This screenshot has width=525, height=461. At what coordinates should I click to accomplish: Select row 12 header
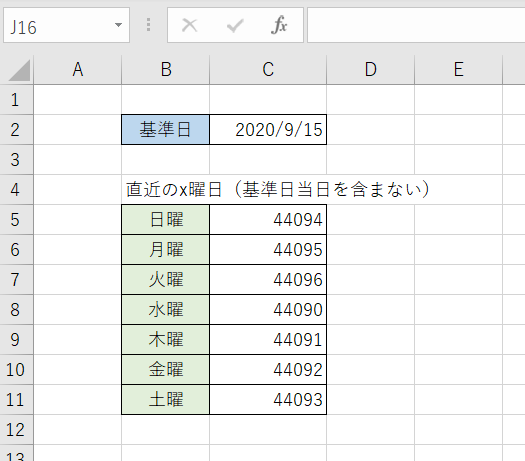click(x=16, y=430)
